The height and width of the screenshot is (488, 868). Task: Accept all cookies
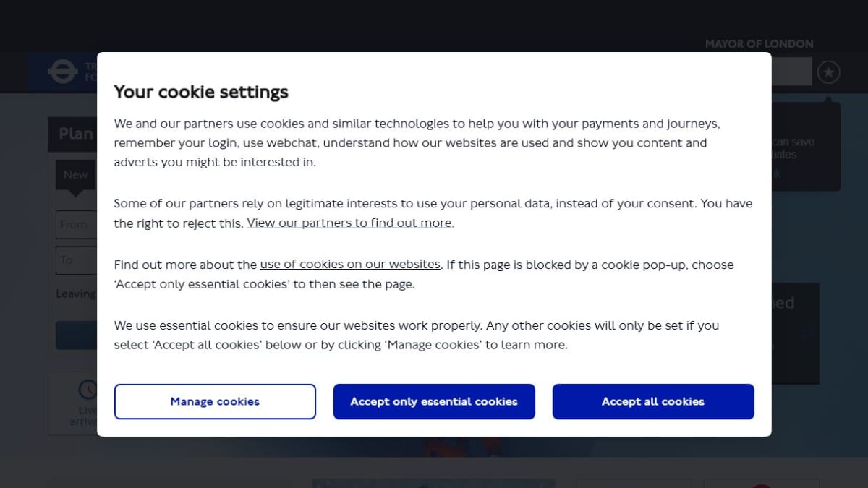pos(653,401)
